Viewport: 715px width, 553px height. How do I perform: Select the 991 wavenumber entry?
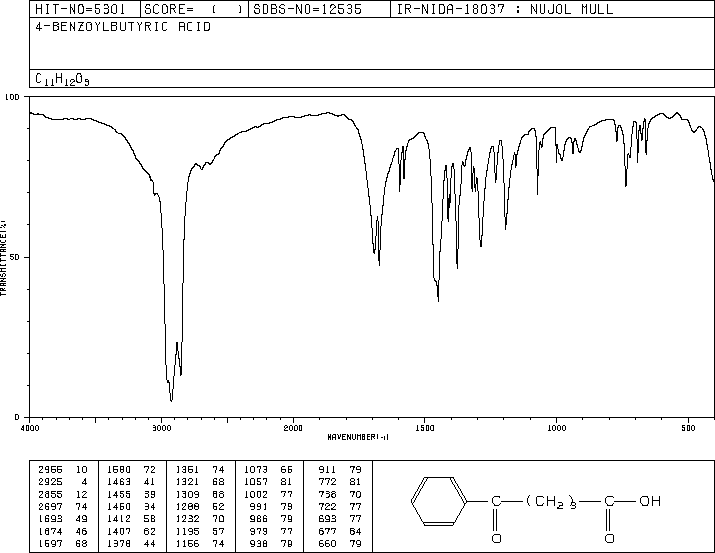click(259, 506)
